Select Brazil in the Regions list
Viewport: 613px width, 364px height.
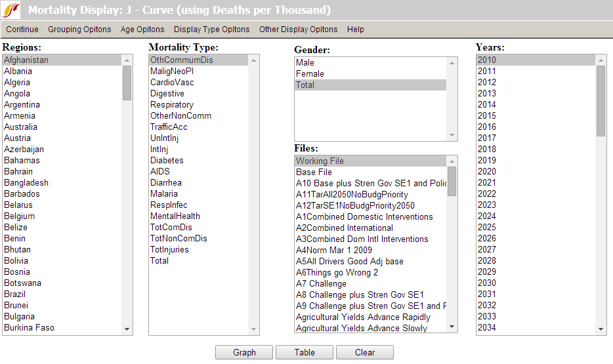click(x=15, y=294)
